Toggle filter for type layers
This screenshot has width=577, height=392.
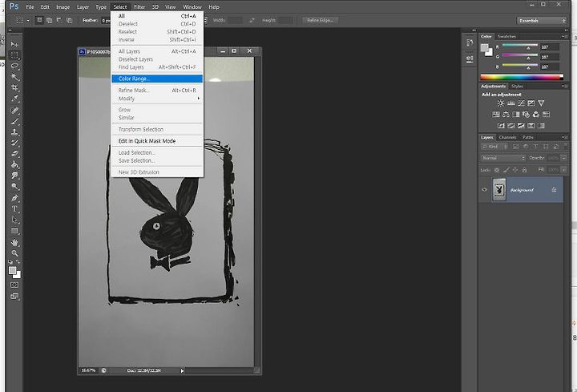535,147
